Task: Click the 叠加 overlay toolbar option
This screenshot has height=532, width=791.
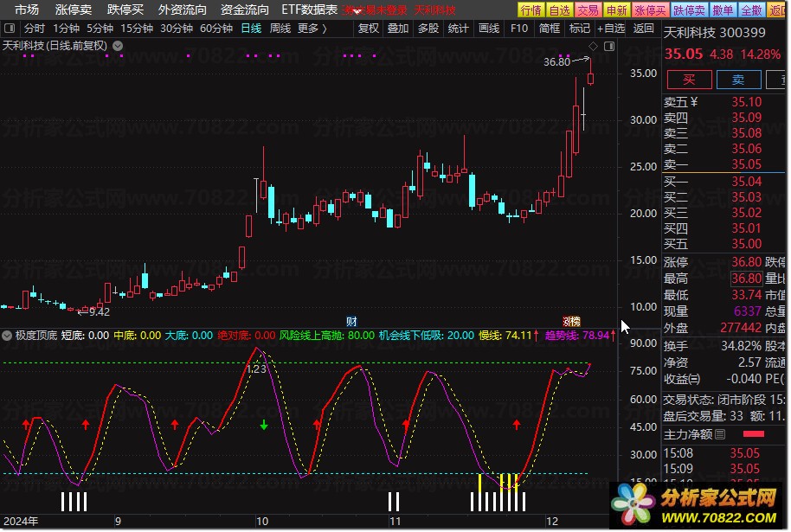Action: [398, 29]
